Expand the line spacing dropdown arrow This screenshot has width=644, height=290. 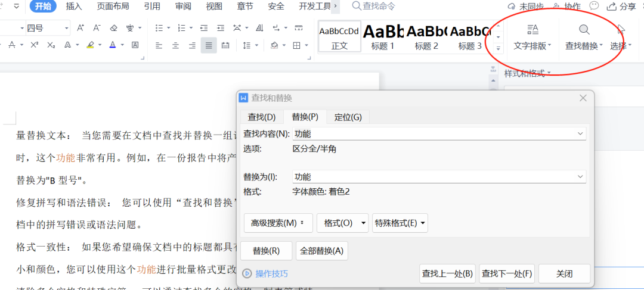[256, 45]
